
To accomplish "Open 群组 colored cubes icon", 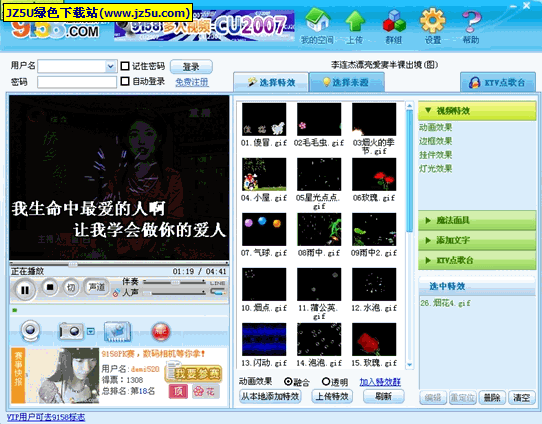I will click(394, 21).
